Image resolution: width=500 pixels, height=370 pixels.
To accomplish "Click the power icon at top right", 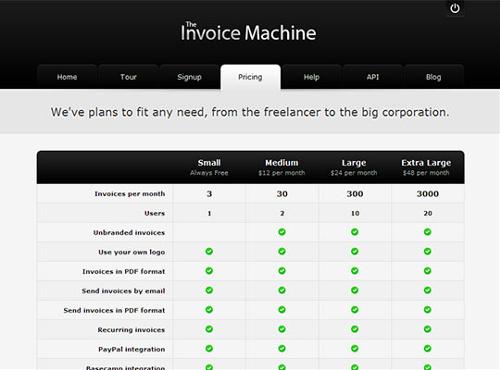I will click(x=455, y=8).
